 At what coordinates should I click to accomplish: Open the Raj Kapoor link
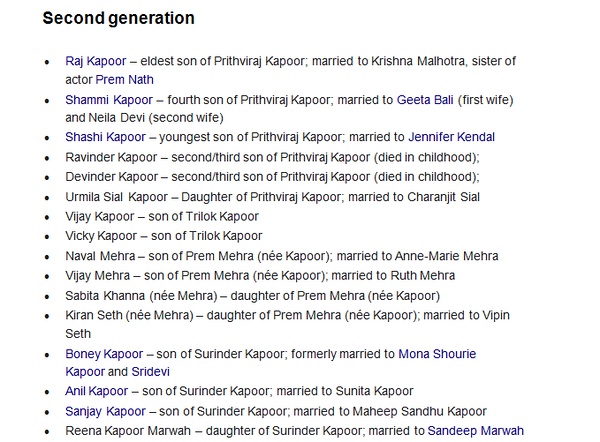(x=96, y=61)
